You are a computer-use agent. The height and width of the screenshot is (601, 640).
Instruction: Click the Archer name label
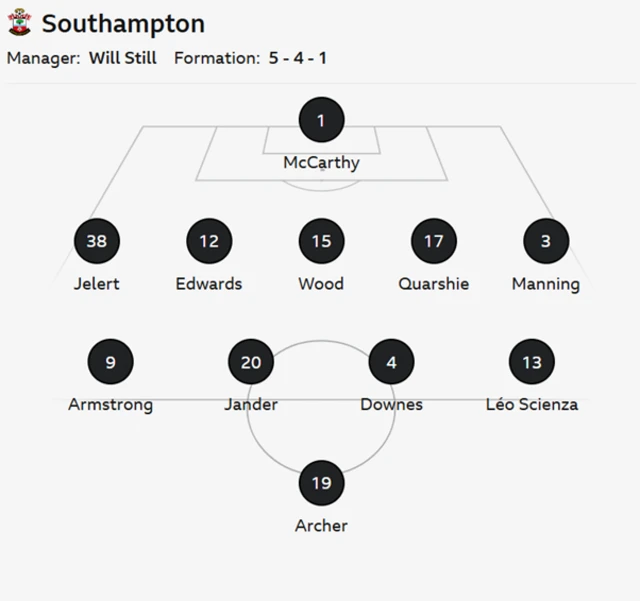[x=321, y=525]
